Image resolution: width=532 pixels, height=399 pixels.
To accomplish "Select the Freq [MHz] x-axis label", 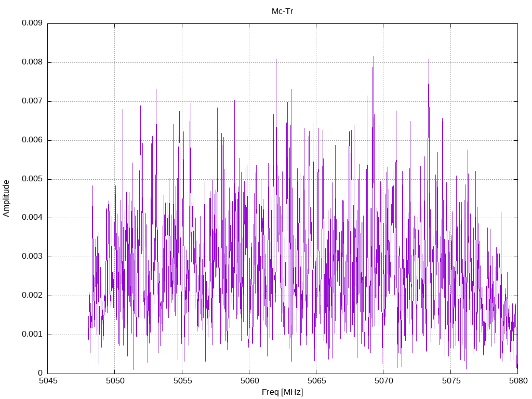I will point(282,392).
